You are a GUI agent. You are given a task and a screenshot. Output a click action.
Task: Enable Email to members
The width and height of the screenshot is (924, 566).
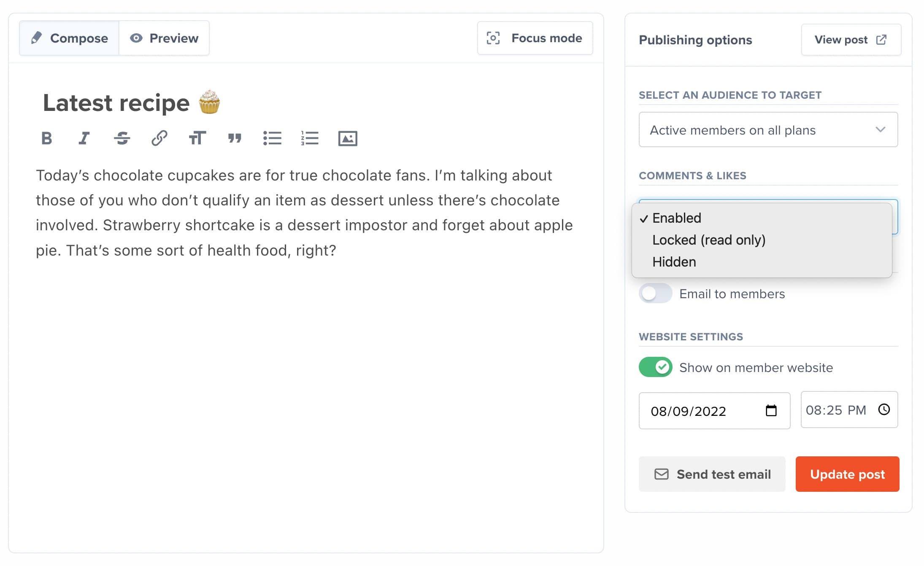click(x=655, y=294)
